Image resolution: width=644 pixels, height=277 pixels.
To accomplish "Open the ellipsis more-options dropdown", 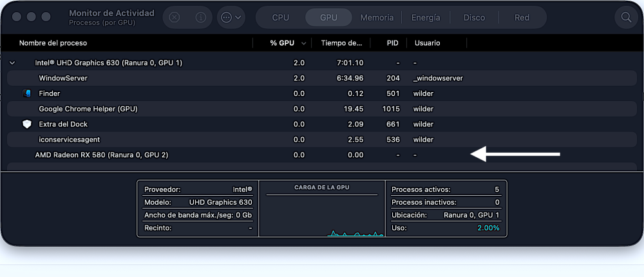I will tap(231, 17).
